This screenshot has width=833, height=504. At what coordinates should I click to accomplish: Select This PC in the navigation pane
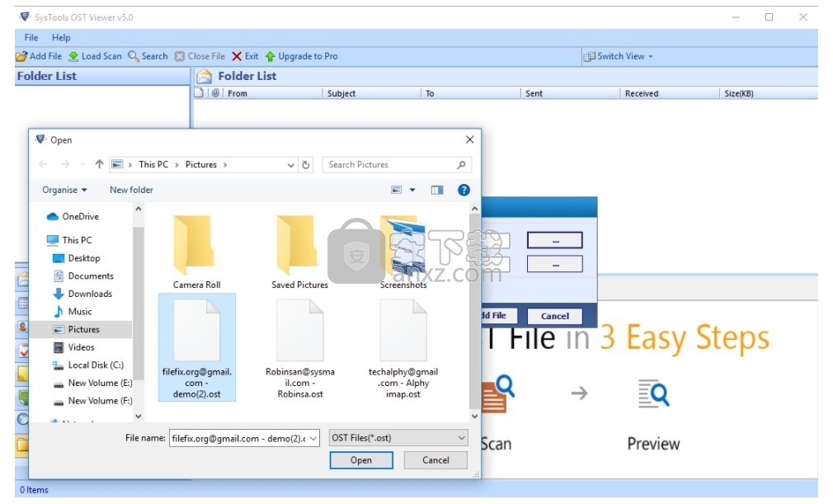(x=69, y=240)
